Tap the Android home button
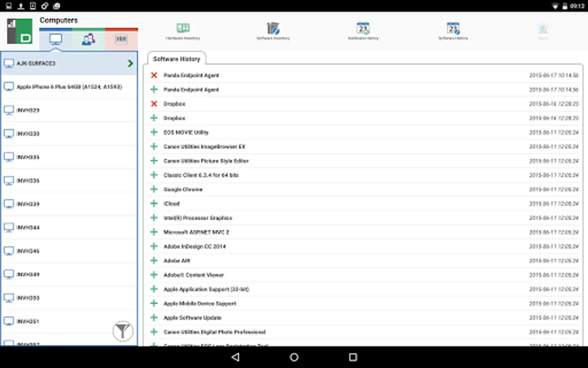The width and height of the screenshot is (588, 368). tap(294, 357)
